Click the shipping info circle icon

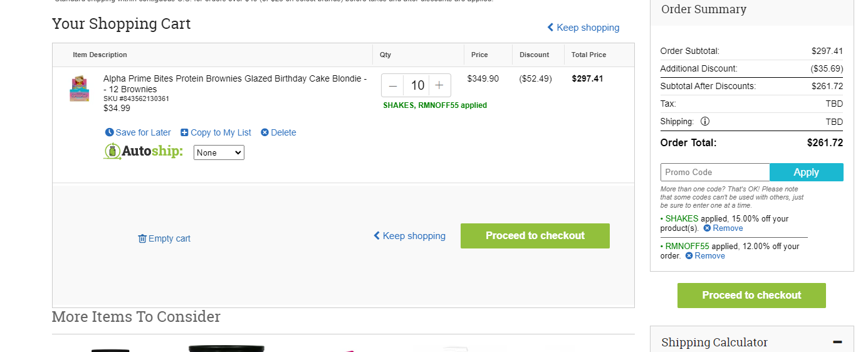[x=705, y=121]
